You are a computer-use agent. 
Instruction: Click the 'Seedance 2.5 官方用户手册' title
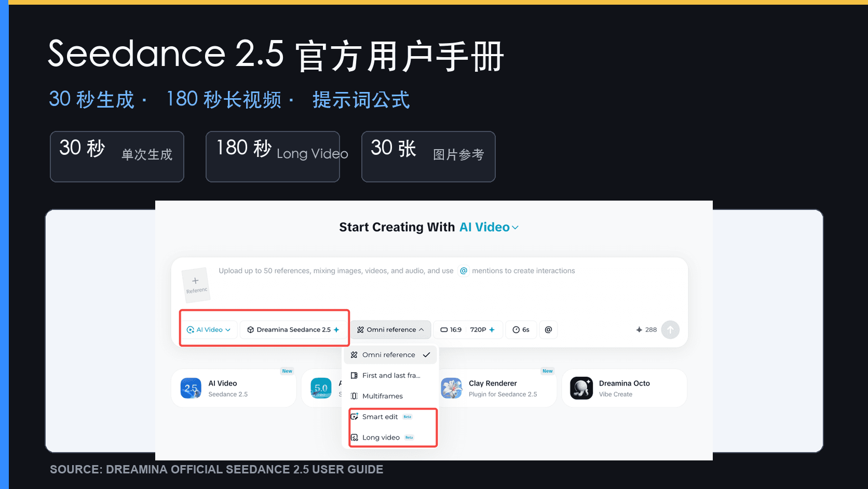(276, 55)
